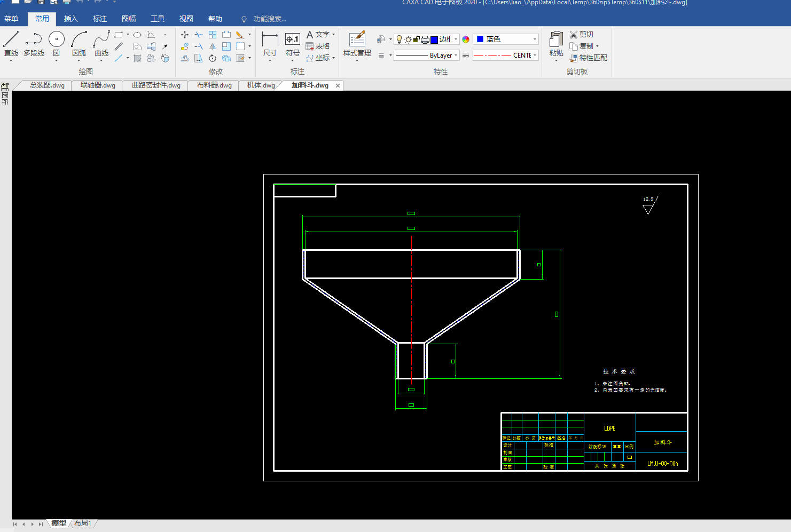The image size is (791, 532).
Task: Open the 菜单 menu
Action: [x=11, y=19]
